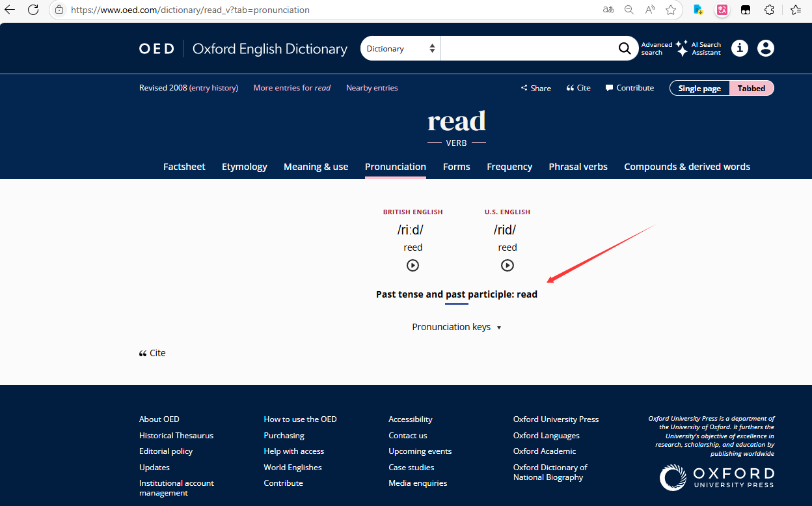This screenshot has width=812, height=506.
Task: Open the Nearby entries link
Action: 372,88
